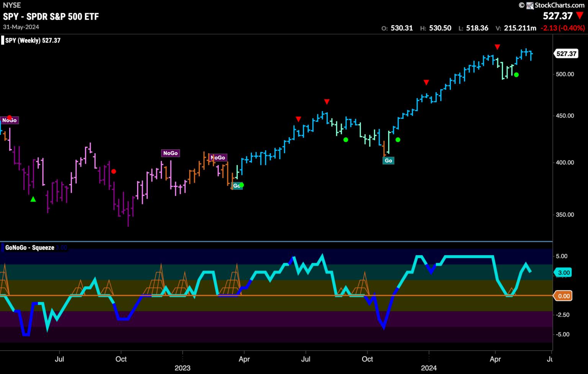Click the Go signal label near 400 in late 2023
The height and width of the screenshot is (374, 588).
pos(388,161)
